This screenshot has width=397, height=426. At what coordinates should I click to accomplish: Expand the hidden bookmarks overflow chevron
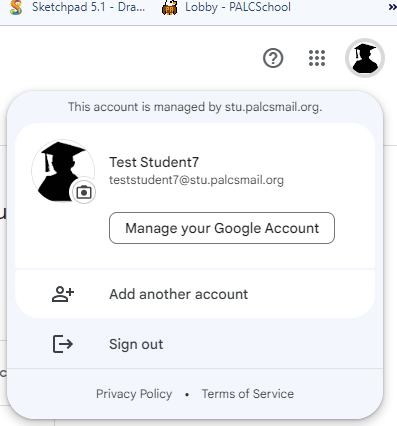point(392,7)
